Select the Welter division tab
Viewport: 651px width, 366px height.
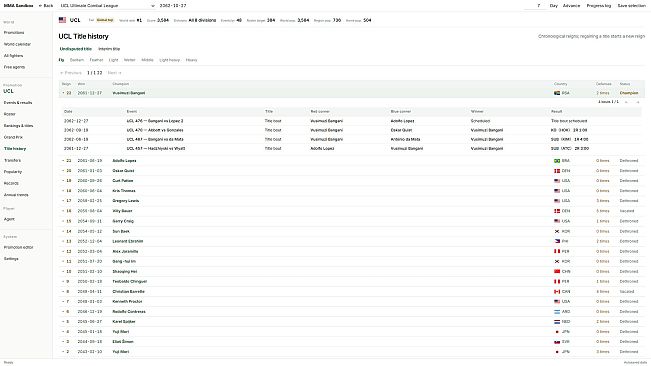pyautogui.click(x=130, y=60)
